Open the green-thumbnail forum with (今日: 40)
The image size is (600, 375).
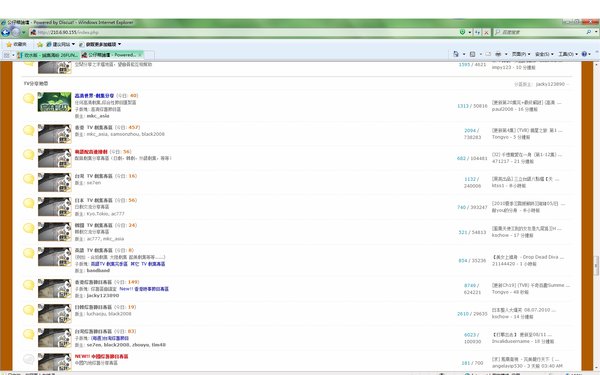(x=94, y=96)
